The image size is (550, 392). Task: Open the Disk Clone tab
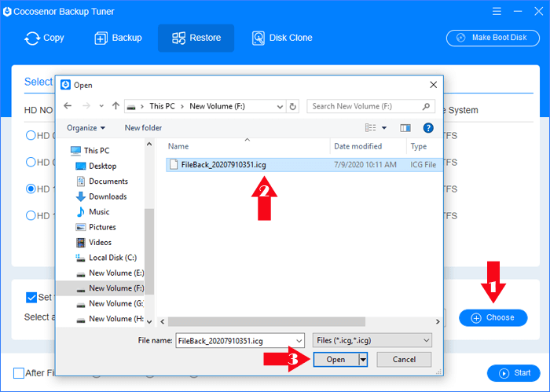pos(282,38)
